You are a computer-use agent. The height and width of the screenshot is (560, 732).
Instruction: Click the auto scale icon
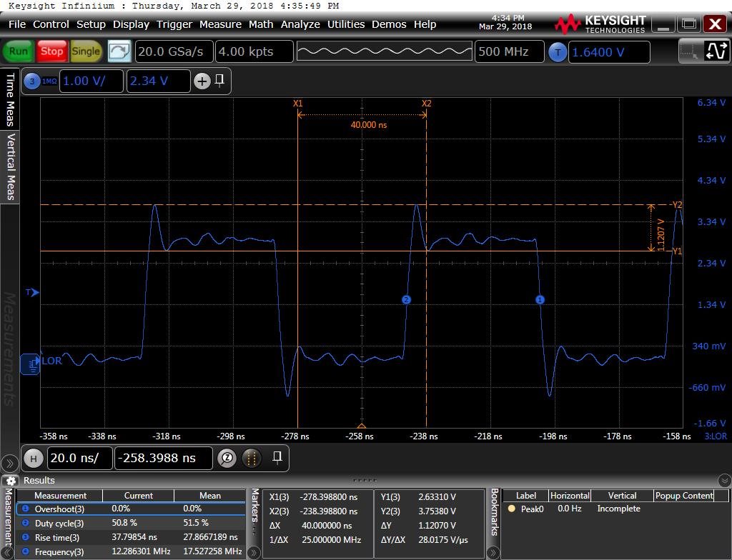click(119, 51)
